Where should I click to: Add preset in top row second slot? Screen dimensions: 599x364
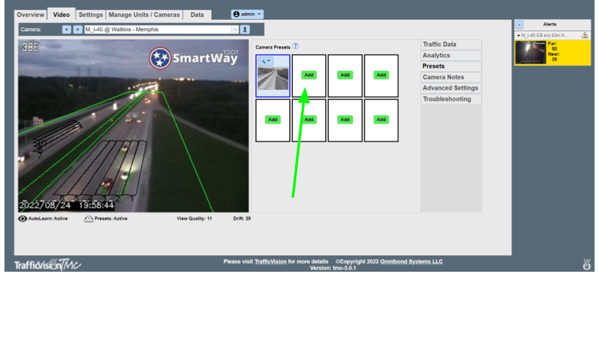point(308,75)
